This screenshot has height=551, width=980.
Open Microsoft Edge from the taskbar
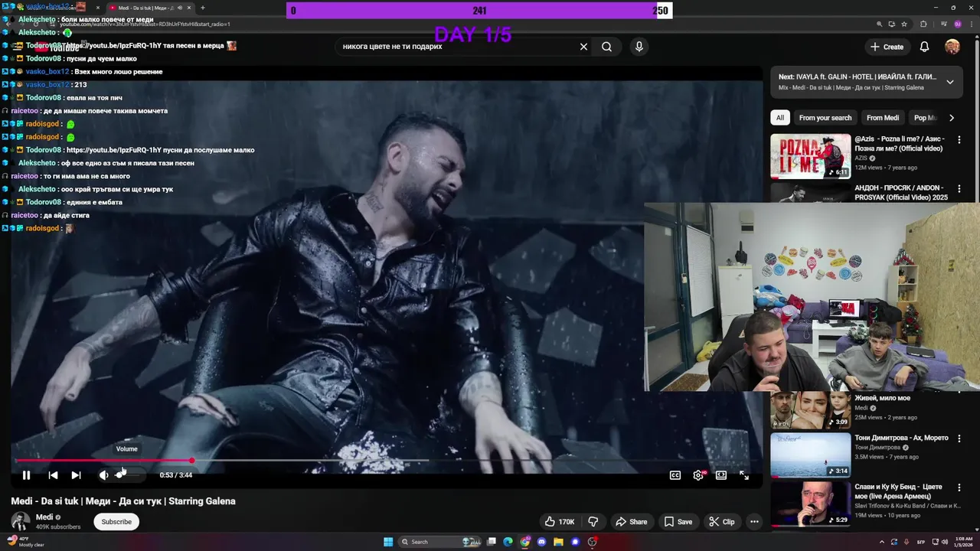(x=508, y=542)
